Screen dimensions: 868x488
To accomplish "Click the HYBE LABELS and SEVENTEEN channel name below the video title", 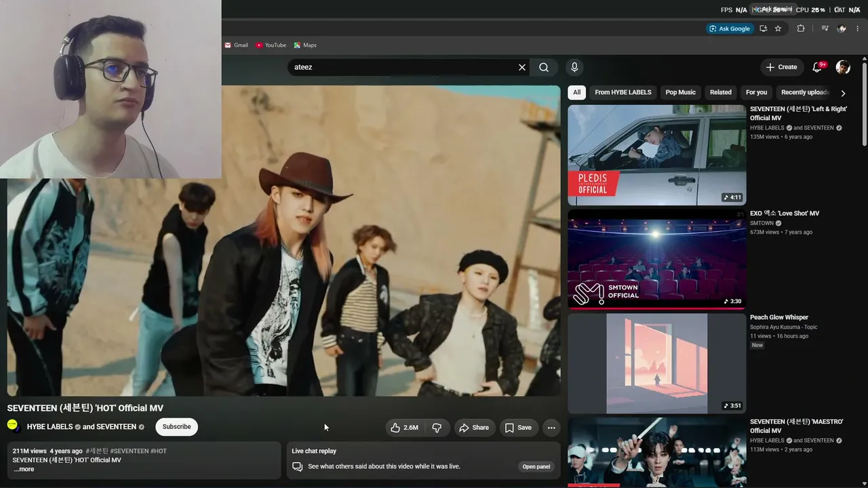I will tap(81, 427).
